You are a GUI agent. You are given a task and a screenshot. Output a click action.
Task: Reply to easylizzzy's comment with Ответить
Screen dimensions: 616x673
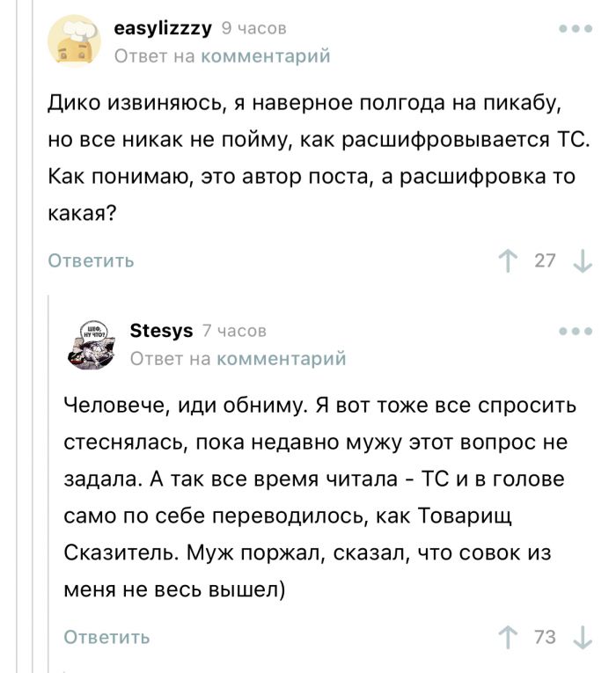click(x=91, y=260)
